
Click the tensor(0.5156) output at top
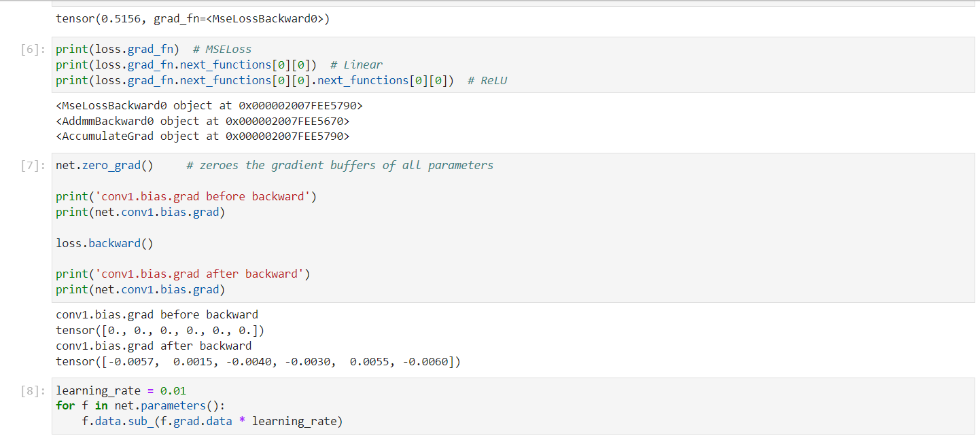coord(192,19)
